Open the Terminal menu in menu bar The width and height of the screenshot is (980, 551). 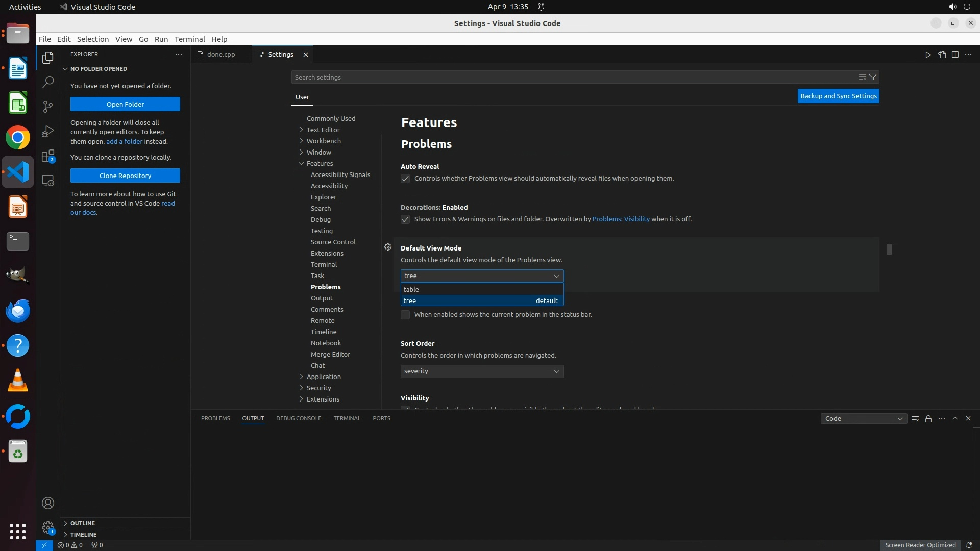coord(189,39)
